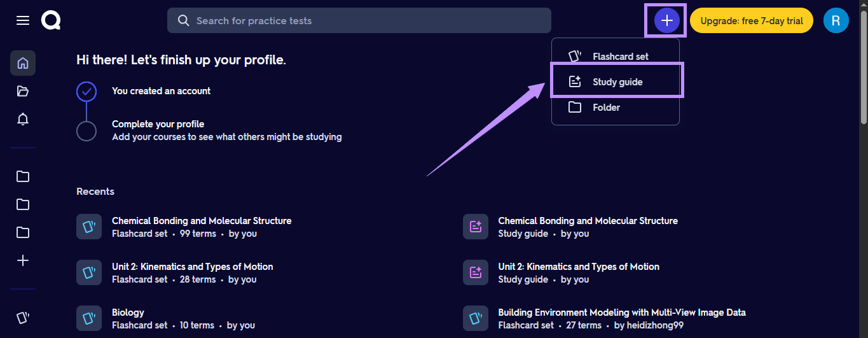Open Your library folder icon in sidebar
The height and width of the screenshot is (338, 868).
click(23, 91)
